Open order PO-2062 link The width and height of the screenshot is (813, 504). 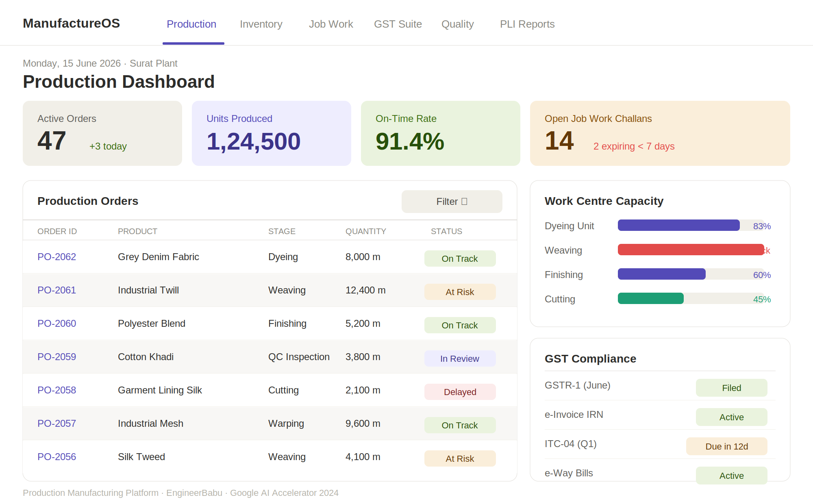[x=57, y=257]
